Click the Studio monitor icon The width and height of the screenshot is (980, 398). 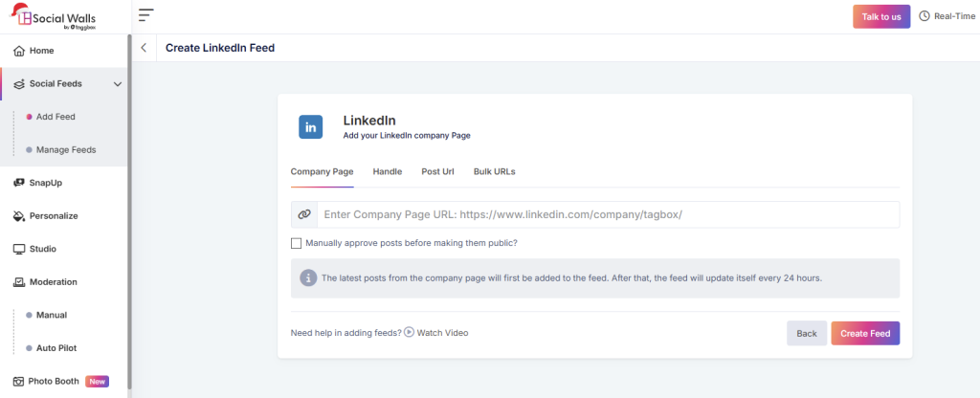[19, 249]
